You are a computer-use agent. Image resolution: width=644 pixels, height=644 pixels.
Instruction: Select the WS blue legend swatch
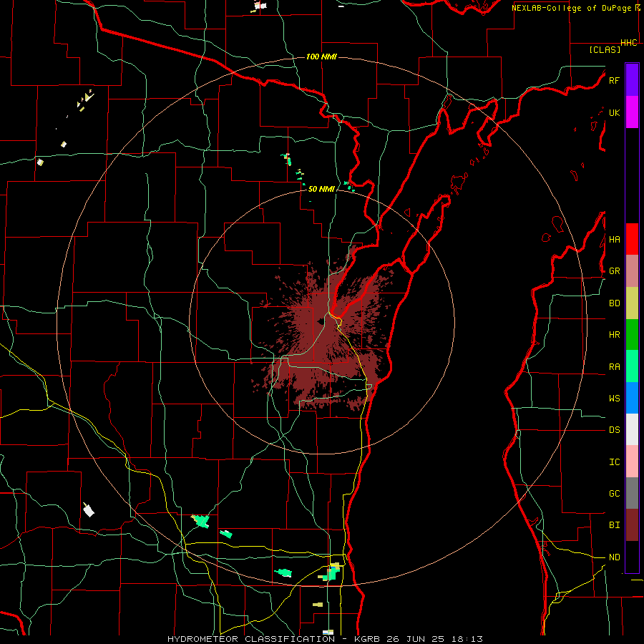click(x=632, y=398)
